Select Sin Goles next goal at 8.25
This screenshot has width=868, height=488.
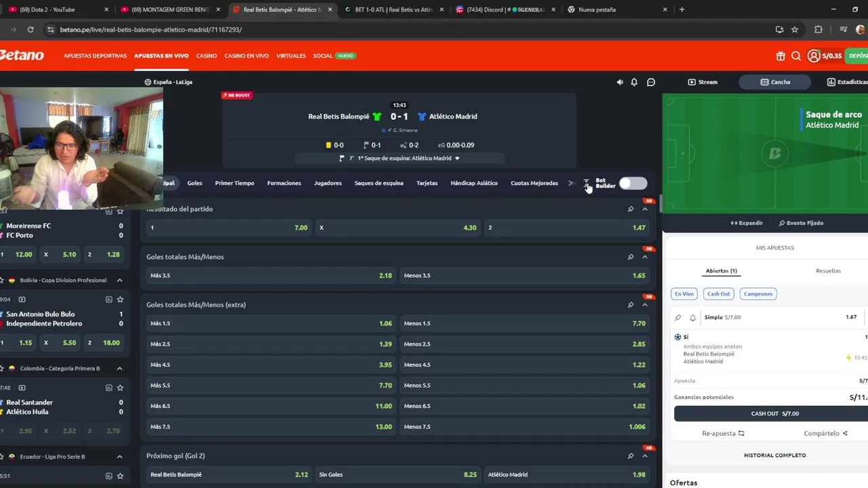398,475
